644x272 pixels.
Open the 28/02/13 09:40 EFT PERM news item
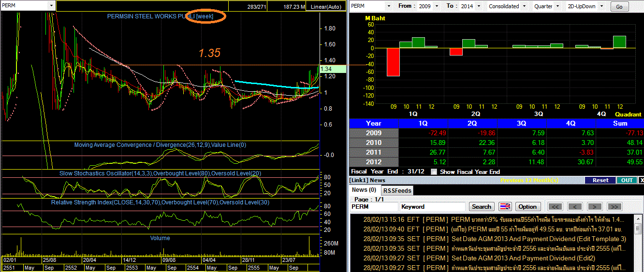492,229
